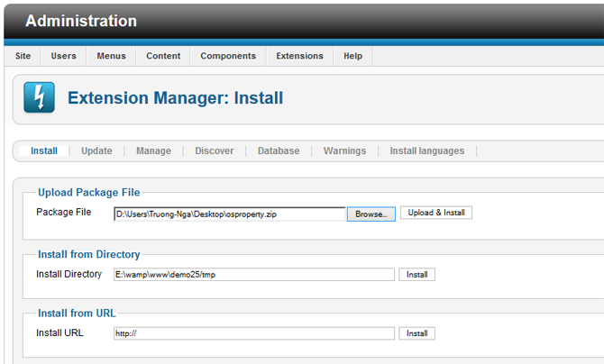Click the Browse button for package file
Viewport: 604px width, 364px height.
pyautogui.click(x=371, y=214)
